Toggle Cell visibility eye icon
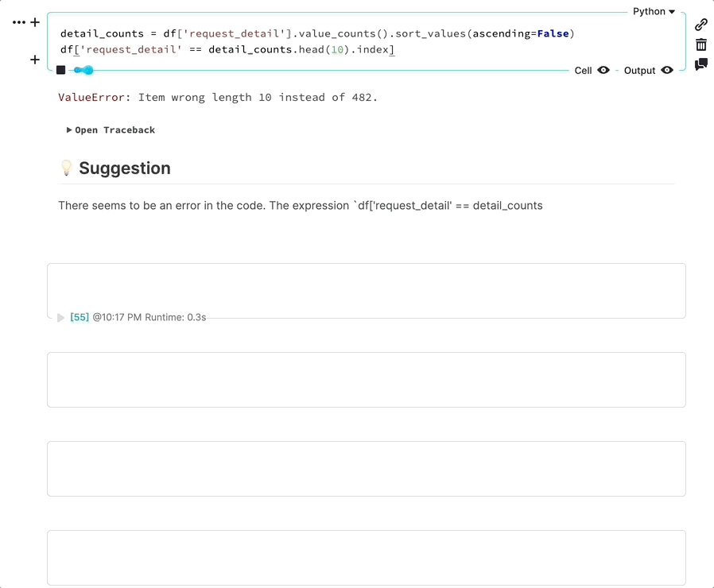Viewport: 714px width, 588px height. pos(603,70)
